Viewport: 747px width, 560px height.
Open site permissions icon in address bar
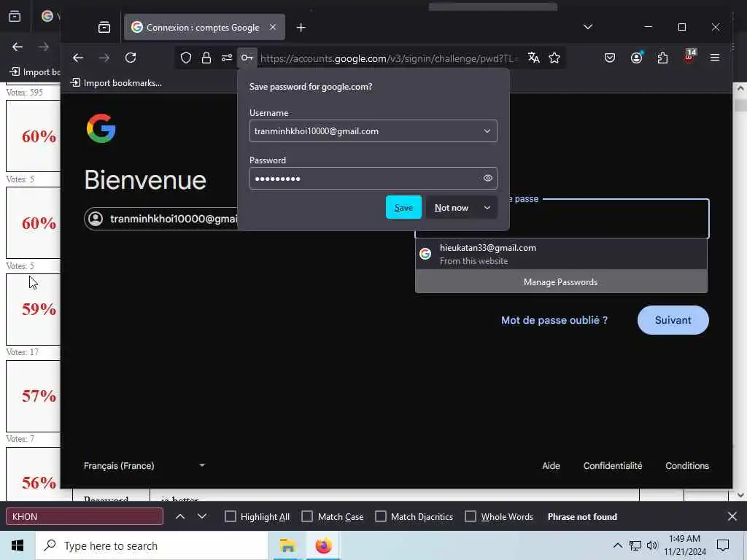(227, 58)
